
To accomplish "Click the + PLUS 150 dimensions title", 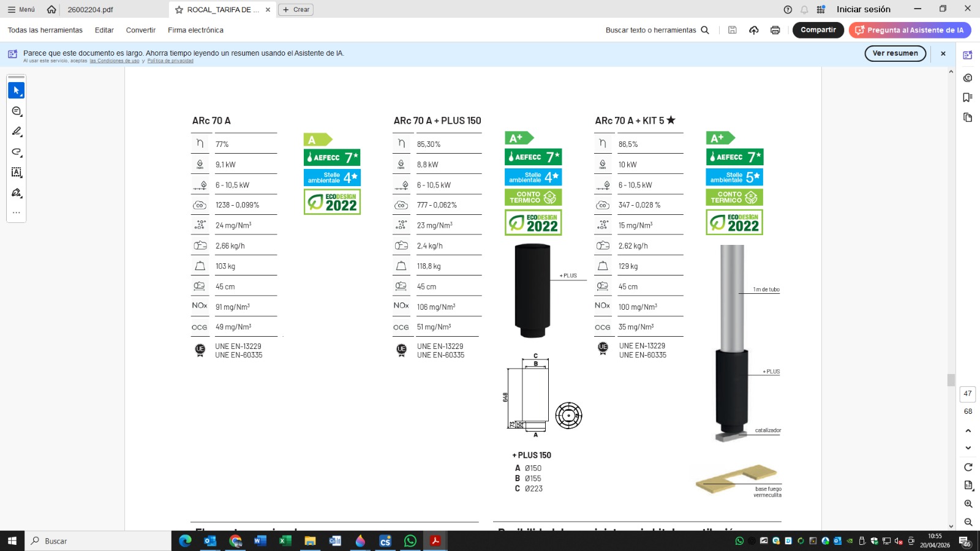I will tap(532, 455).
